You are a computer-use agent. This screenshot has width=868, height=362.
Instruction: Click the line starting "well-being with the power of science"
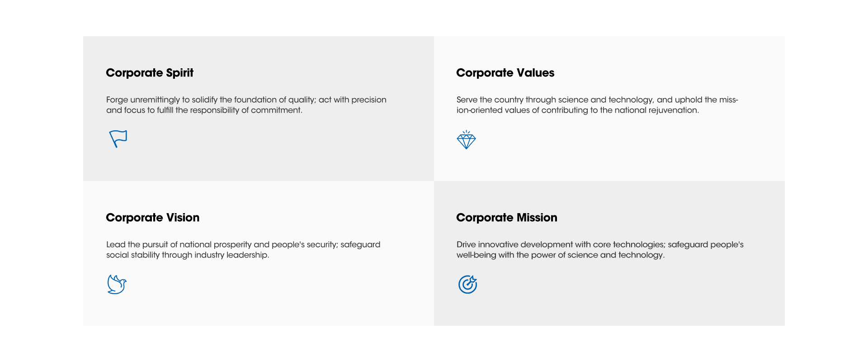click(560, 255)
